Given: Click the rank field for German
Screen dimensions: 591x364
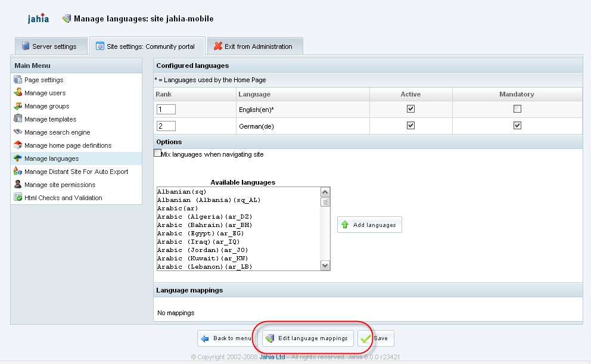Looking at the screenshot, I should pyautogui.click(x=166, y=126).
